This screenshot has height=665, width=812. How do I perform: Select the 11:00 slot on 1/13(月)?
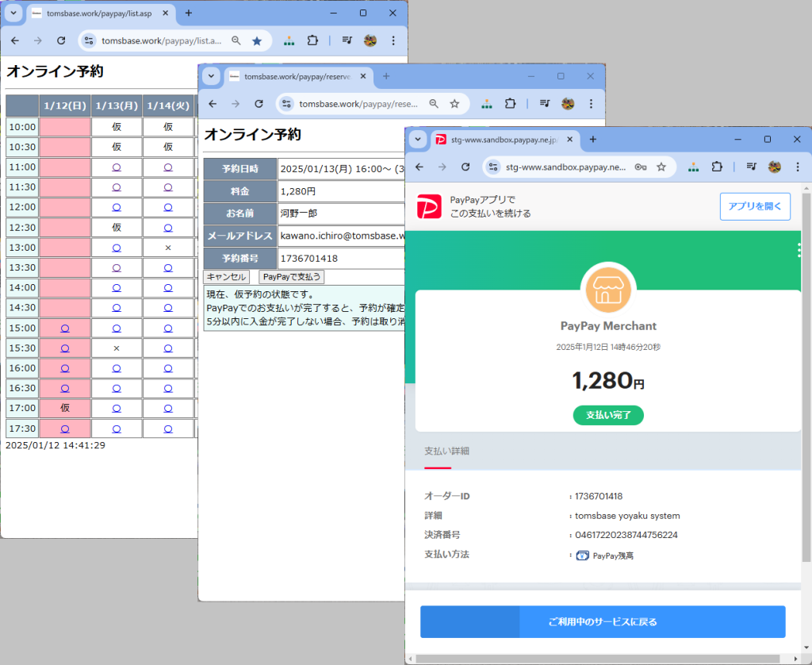point(117,167)
